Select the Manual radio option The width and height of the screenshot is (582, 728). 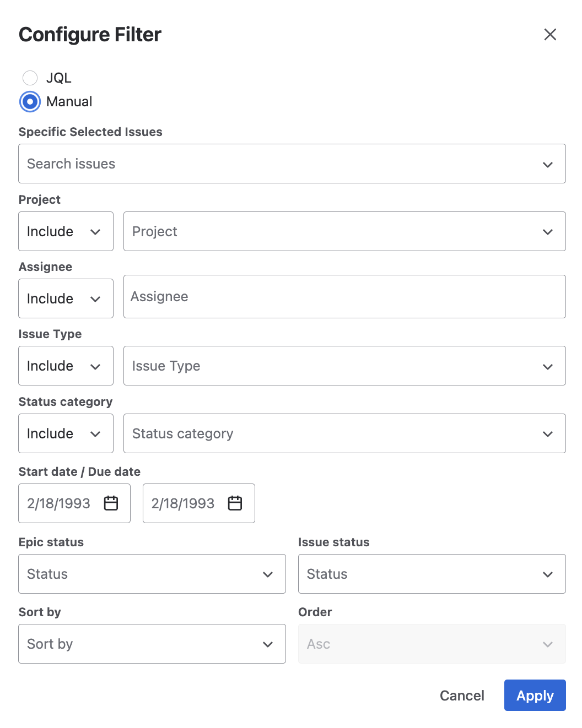click(x=30, y=102)
